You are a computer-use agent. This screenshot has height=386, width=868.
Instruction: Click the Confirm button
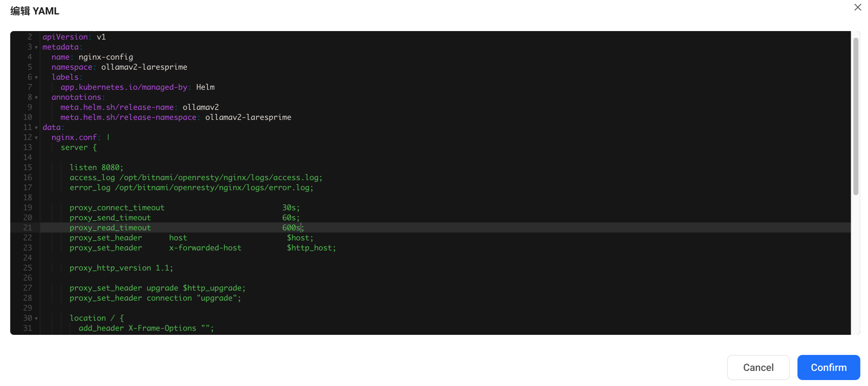pos(829,367)
